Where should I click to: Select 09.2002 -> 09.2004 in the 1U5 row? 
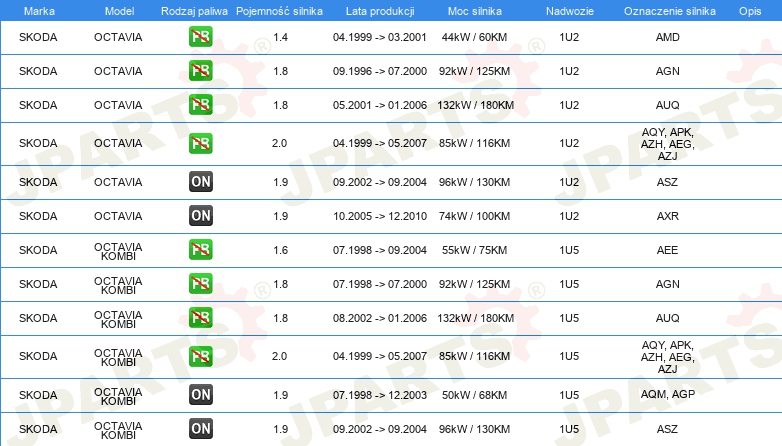[380, 429]
